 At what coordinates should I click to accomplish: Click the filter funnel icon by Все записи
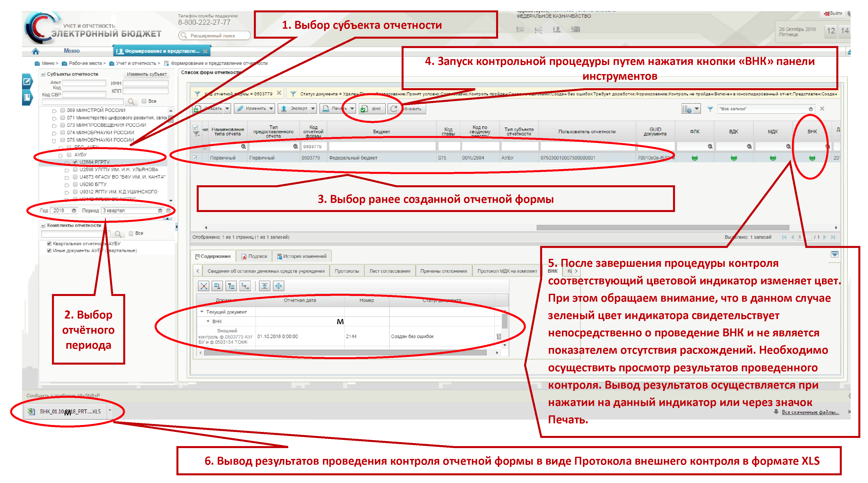tap(710, 109)
